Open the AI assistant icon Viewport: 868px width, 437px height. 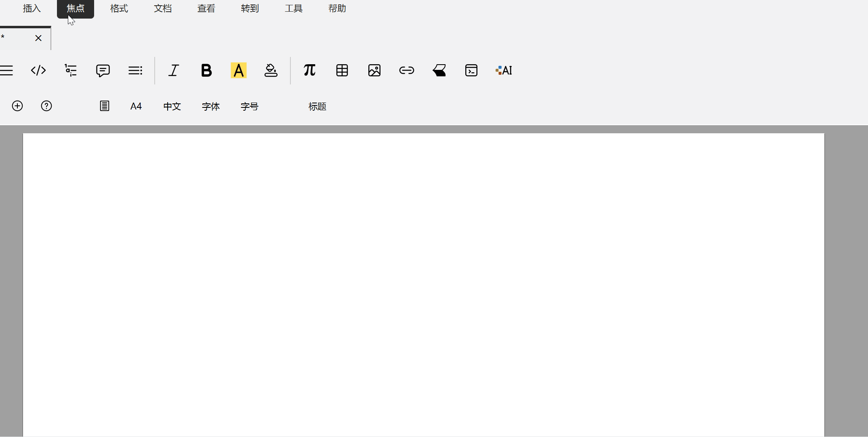pyautogui.click(x=504, y=70)
